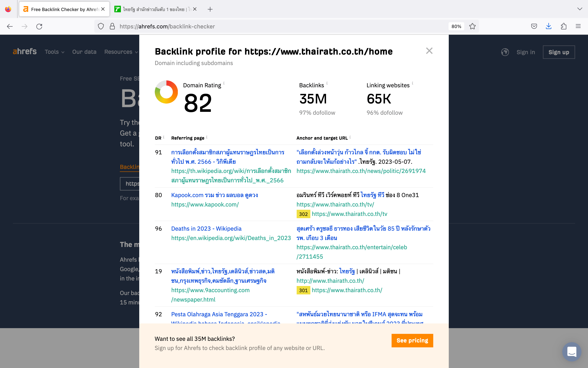Click the browser forward arrow

click(24, 26)
